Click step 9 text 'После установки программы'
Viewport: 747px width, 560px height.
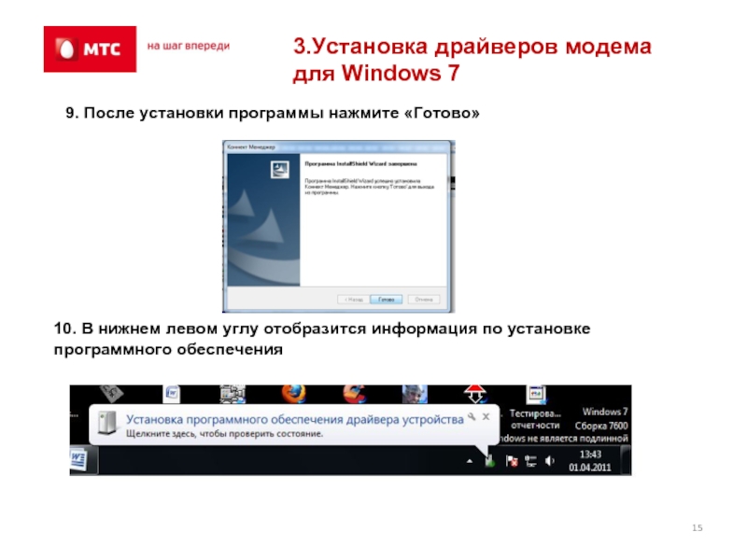point(204,113)
